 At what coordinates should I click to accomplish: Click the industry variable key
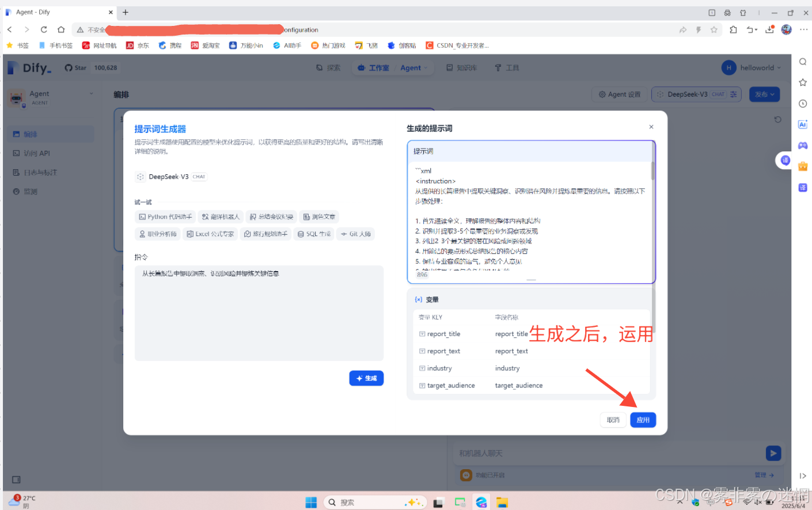pyautogui.click(x=439, y=368)
